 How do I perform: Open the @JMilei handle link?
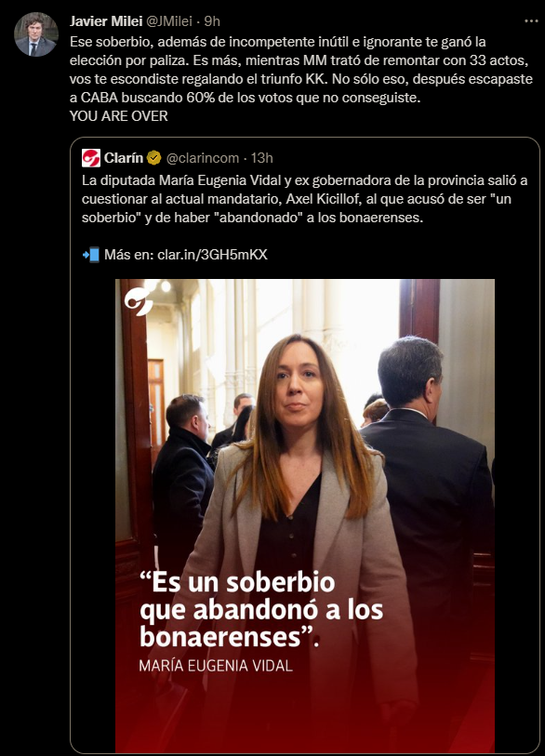(x=169, y=21)
